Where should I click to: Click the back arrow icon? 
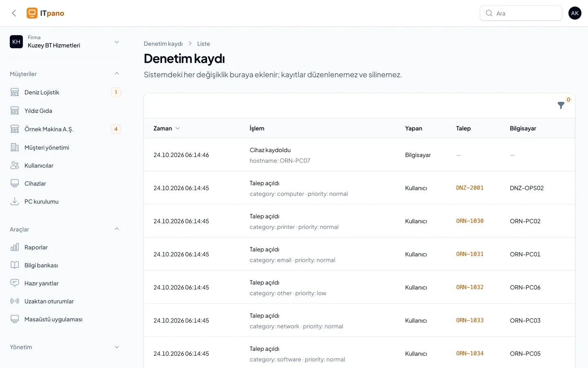click(x=14, y=13)
